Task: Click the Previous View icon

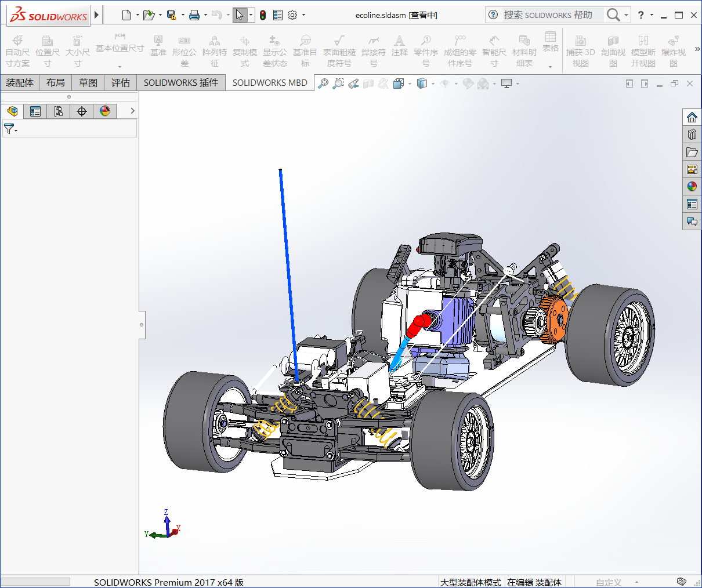Action: point(353,84)
